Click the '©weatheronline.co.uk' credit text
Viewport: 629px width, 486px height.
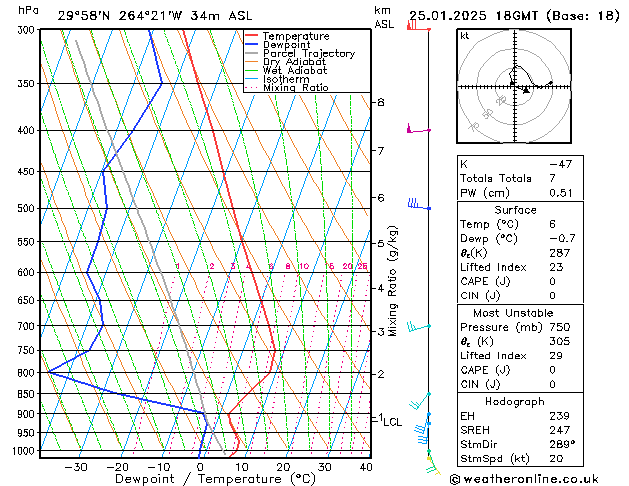(524, 479)
